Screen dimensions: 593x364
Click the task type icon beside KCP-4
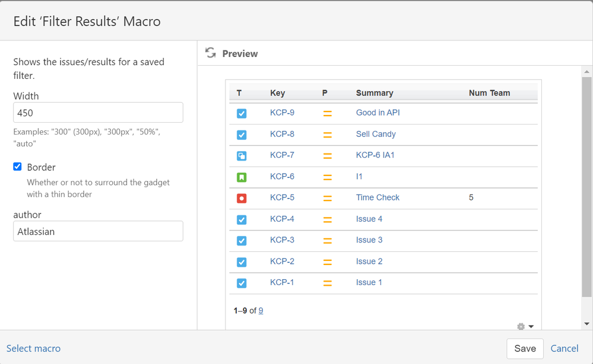point(241,219)
